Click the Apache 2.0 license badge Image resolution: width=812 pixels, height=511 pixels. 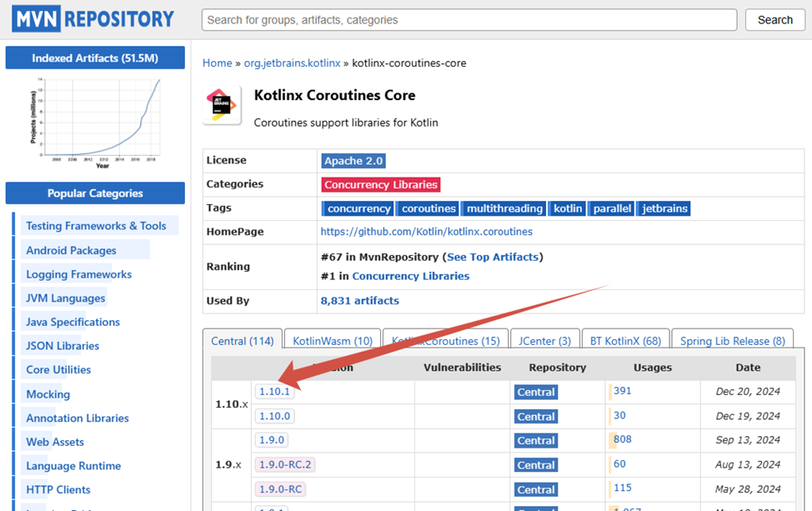tap(353, 161)
